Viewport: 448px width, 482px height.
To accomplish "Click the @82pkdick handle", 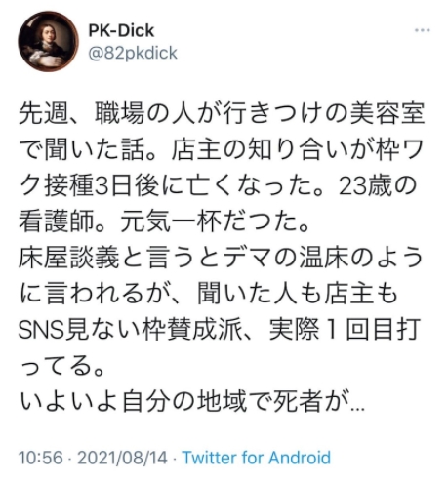I will [133, 53].
